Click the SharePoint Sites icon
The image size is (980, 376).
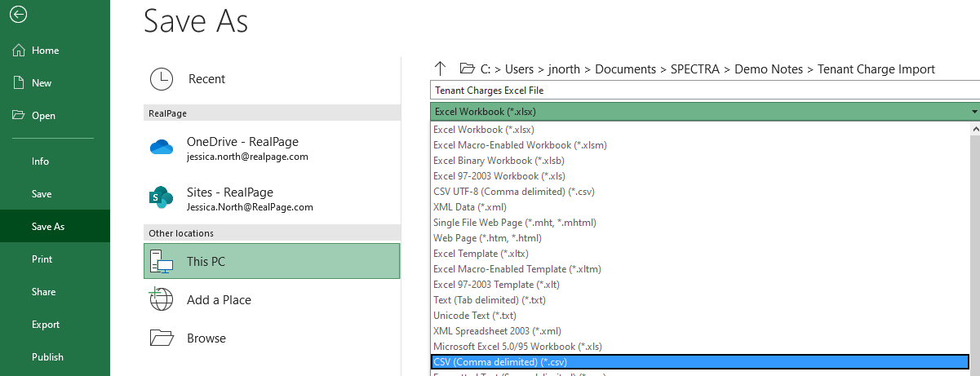pyautogui.click(x=162, y=197)
